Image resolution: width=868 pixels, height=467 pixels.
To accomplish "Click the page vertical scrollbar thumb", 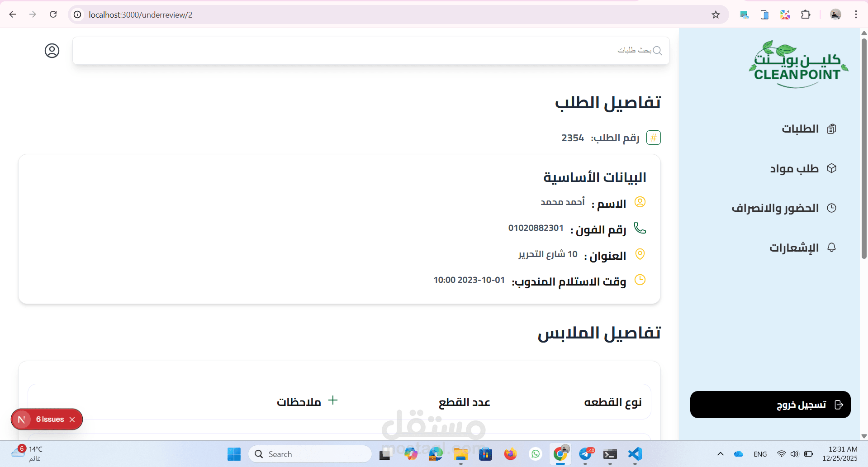I will 864,148.
